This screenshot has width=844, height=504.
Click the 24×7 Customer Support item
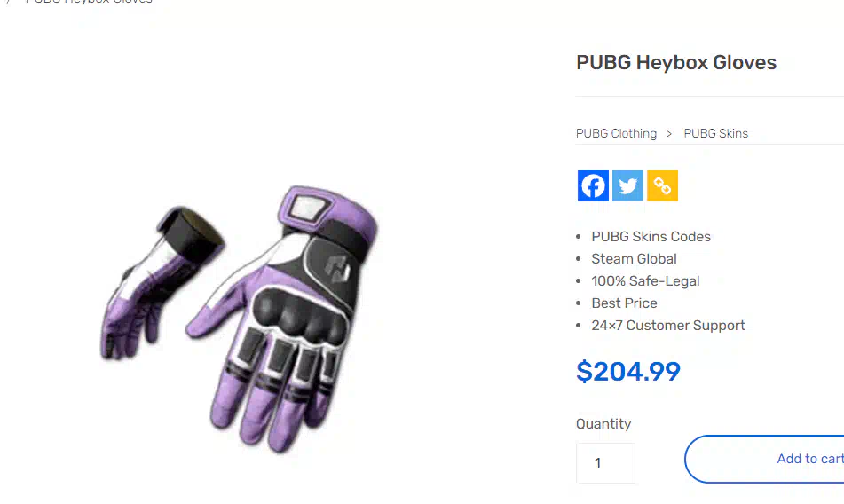(x=668, y=326)
